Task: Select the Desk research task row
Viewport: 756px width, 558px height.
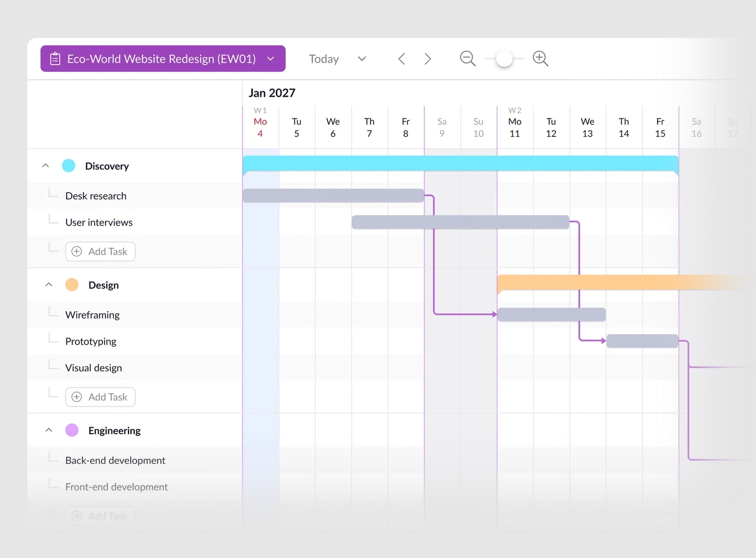Action: pyautogui.click(x=135, y=196)
